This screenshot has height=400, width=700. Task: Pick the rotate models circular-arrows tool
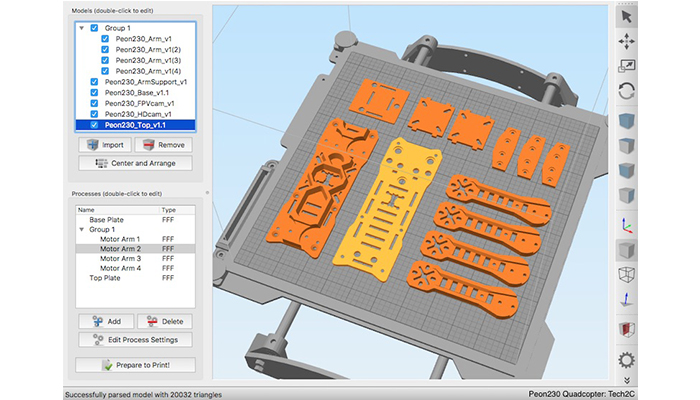[626, 91]
